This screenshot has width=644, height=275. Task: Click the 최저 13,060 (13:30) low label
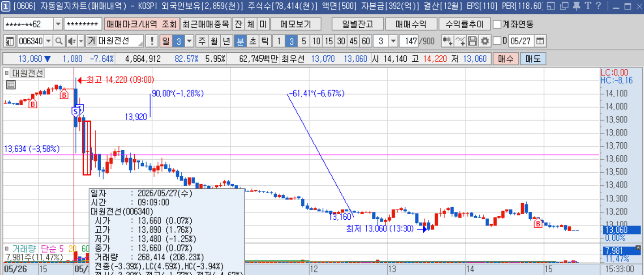click(380, 229)
